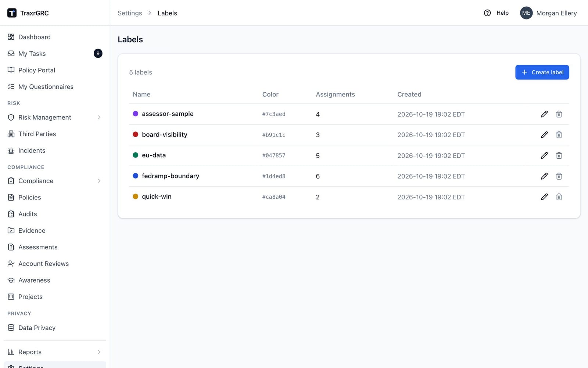Edit the board-visibility label
The image size is (588, 368).
click(544, 135)
